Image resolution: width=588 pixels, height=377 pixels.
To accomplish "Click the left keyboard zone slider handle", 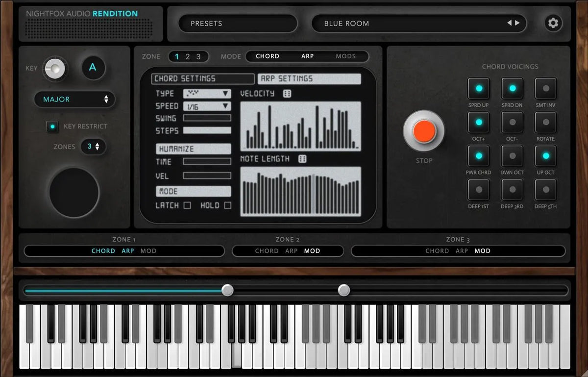I will coord(227,291).
